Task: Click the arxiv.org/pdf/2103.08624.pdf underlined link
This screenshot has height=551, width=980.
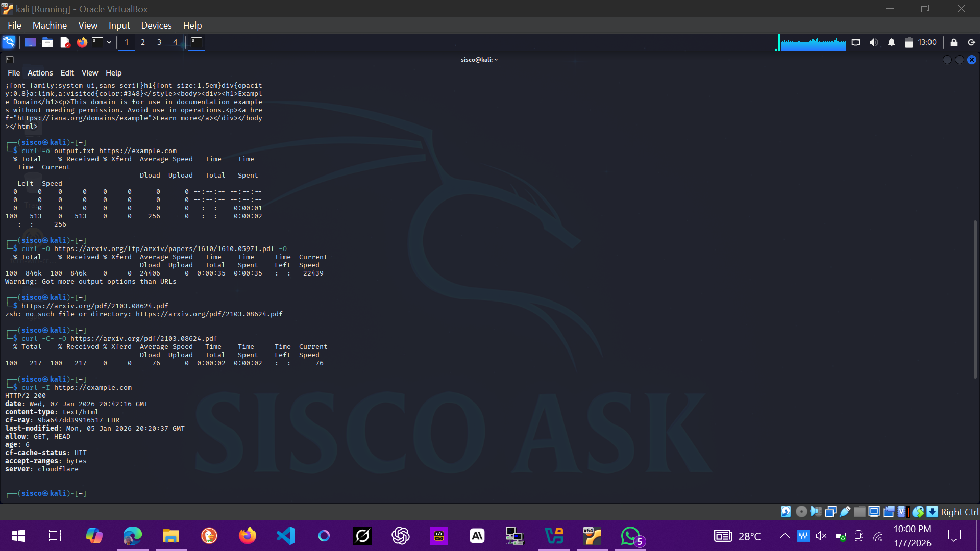Action: (95, 306)
